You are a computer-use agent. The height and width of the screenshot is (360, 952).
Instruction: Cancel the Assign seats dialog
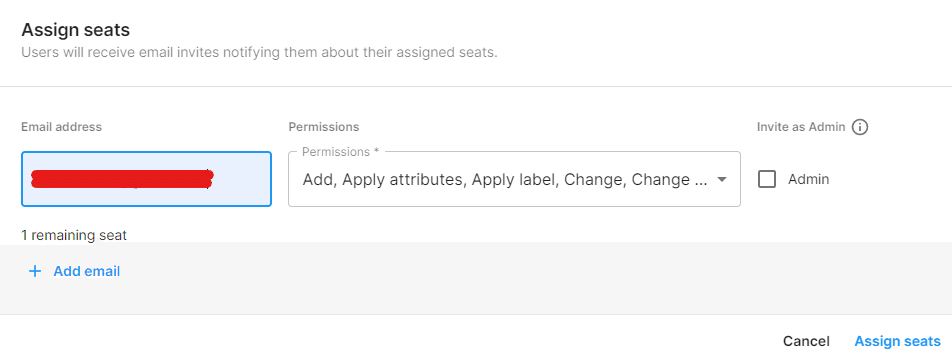[x=806, y=341]
